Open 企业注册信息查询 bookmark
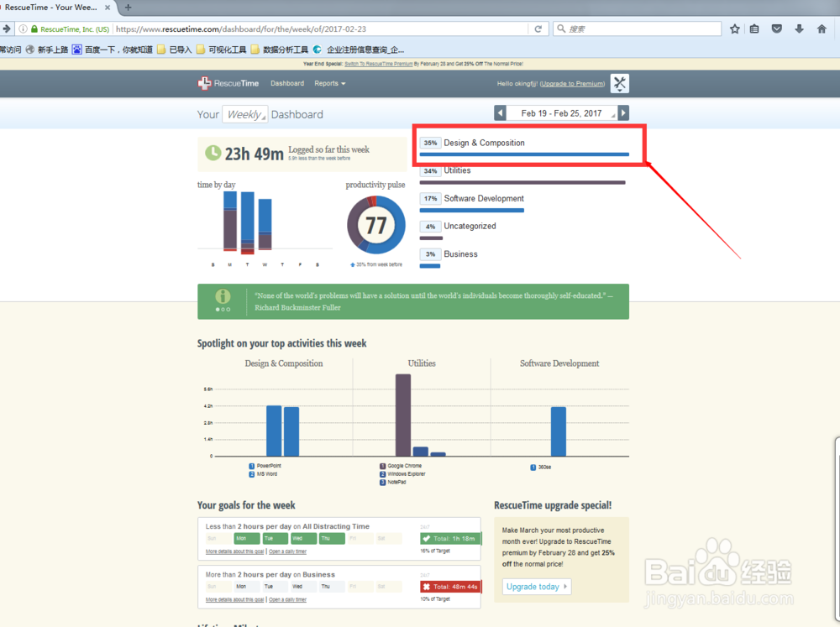Image resolution: width=840 pixels, height=627 pixels. pyautogui.click(x=359, y=50)
